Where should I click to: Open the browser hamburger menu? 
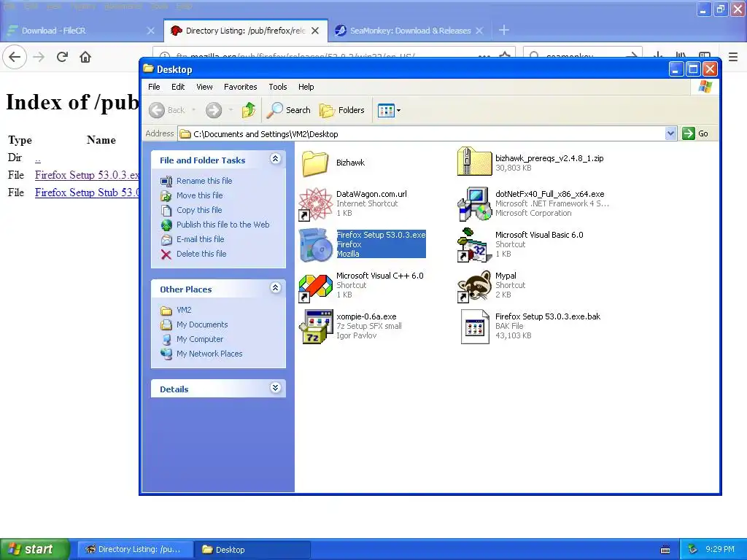click(733, 57)
